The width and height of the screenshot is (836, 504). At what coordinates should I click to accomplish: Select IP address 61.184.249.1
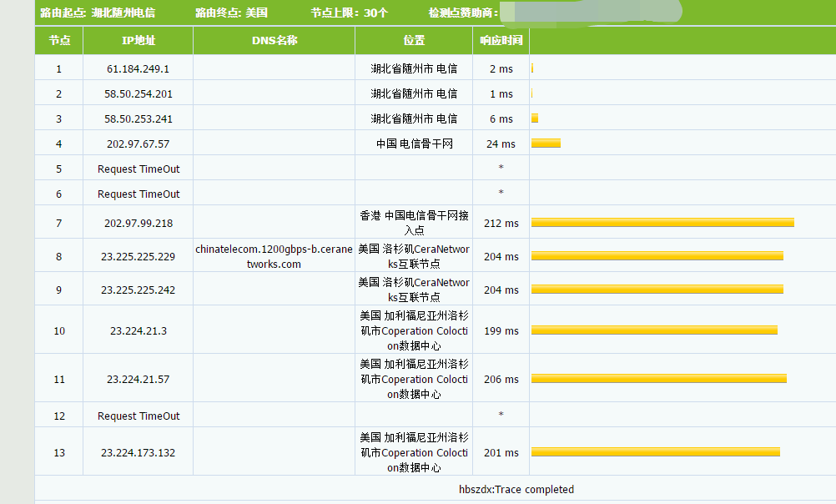pos(138,68)
